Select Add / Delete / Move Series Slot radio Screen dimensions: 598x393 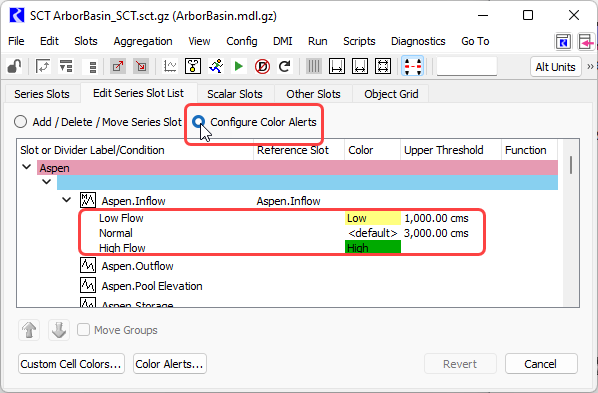coord(20,122)
